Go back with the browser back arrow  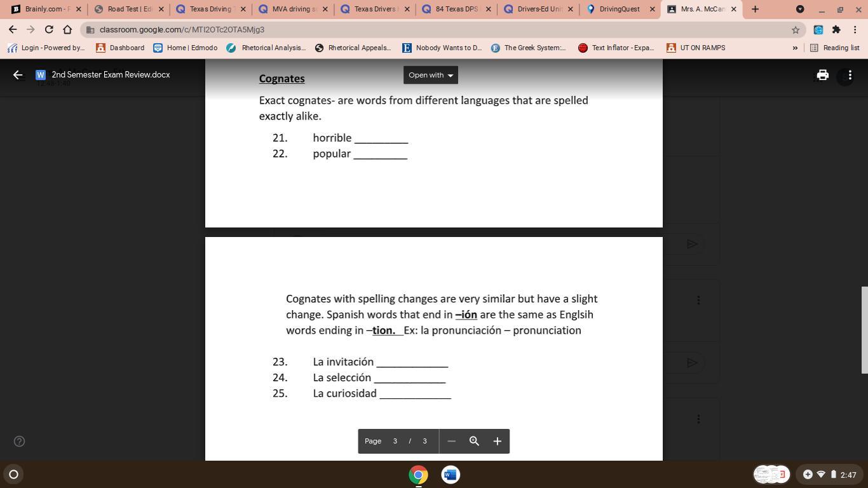coord(13,30)
